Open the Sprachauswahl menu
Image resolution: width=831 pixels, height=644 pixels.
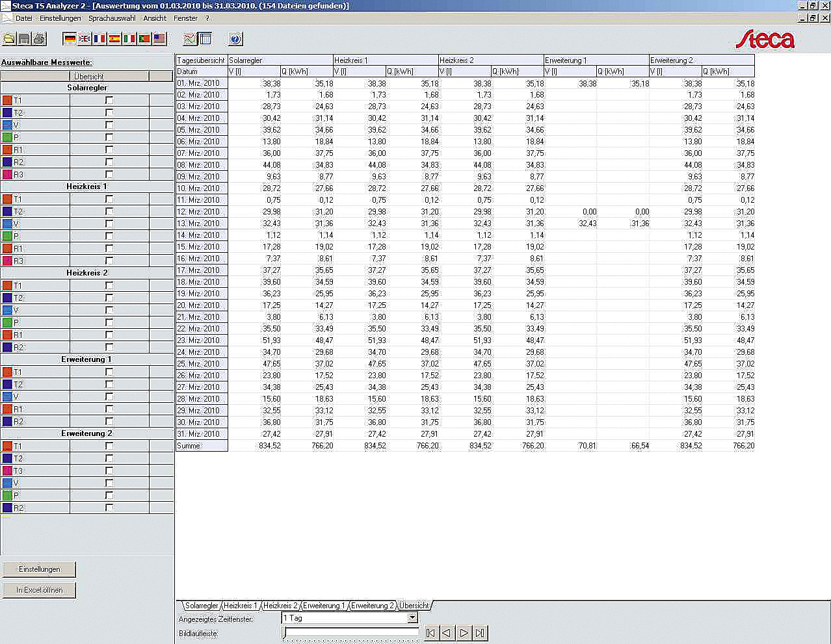pos(112,18)
